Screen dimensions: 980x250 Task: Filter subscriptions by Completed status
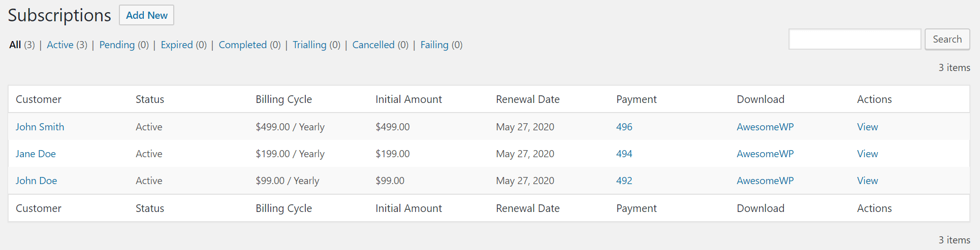[x=242, y=45]
